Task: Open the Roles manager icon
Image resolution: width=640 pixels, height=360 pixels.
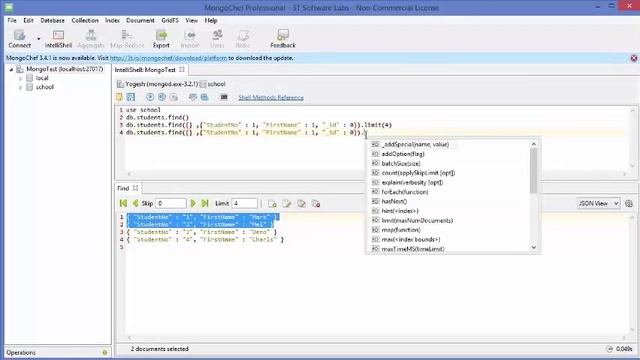Action: pyautogui.click(x=243, y=39)
